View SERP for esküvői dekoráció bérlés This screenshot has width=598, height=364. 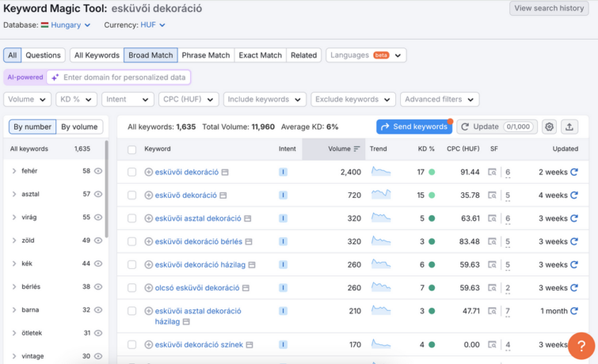[x=493, y=241]
